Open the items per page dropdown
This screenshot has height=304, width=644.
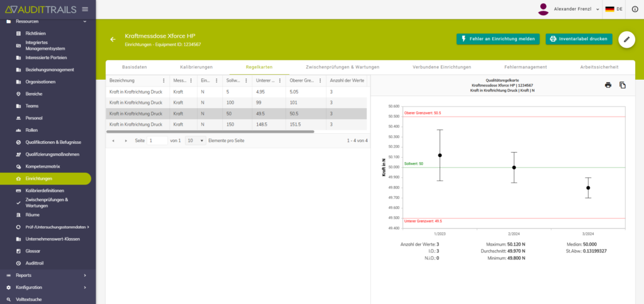tap(195, 141)
